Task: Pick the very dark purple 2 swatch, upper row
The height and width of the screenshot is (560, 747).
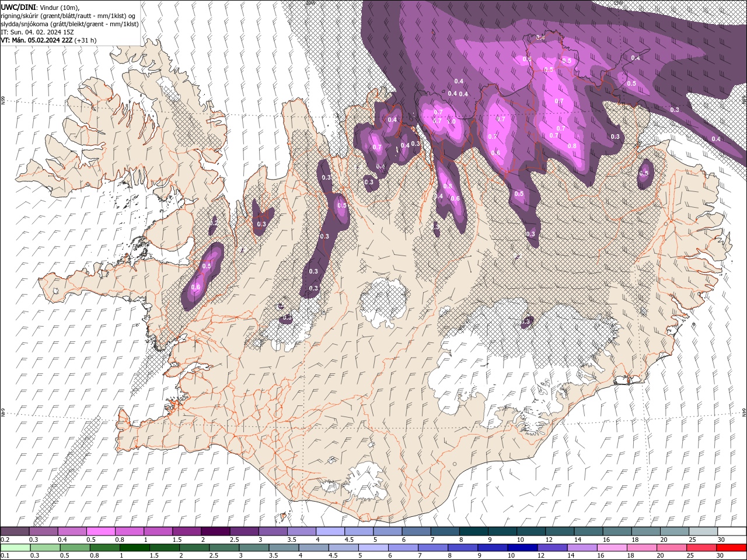Action: click(x=215, y=531)
